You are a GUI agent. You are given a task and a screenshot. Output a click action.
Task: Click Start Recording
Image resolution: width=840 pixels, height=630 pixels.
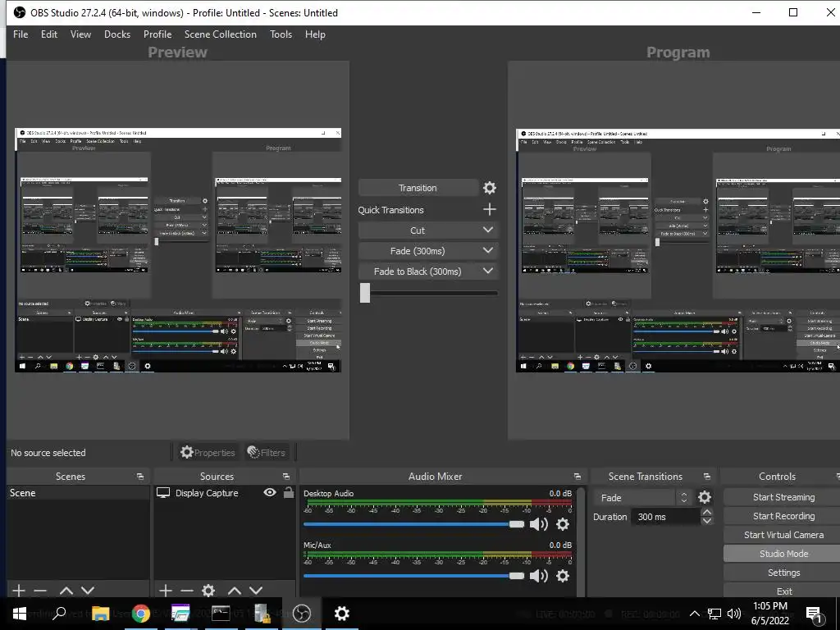(783, 516)
